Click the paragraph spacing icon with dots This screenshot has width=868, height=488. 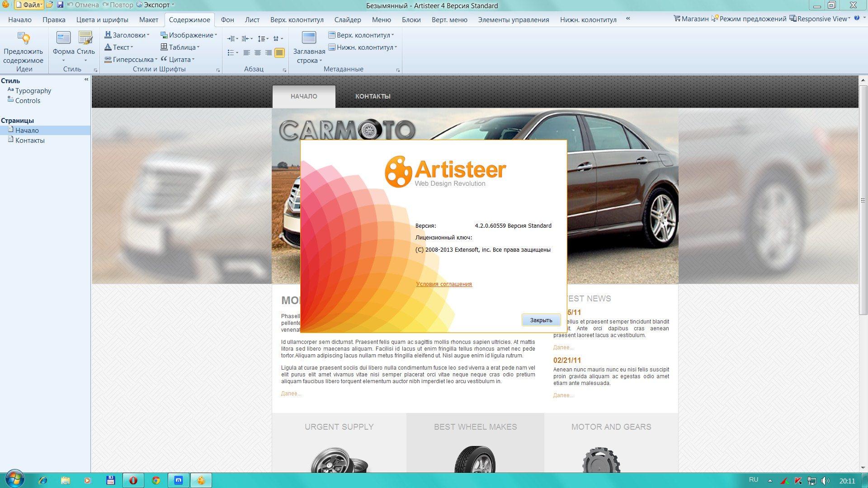276,39
